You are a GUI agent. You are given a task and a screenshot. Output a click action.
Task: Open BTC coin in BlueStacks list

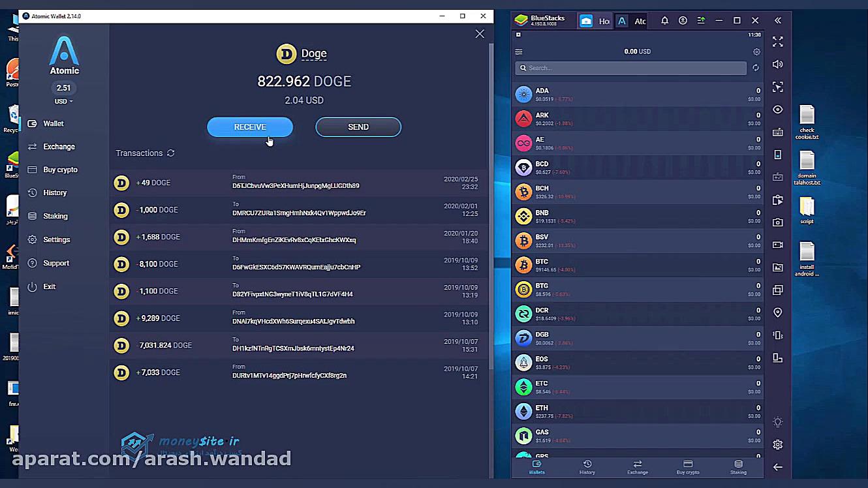(638, 265)
